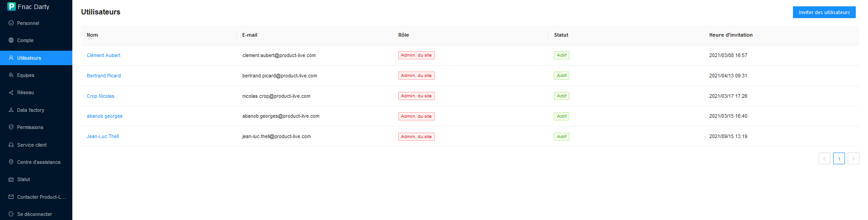Click the Heure d'invitation column header

(731, 35)
